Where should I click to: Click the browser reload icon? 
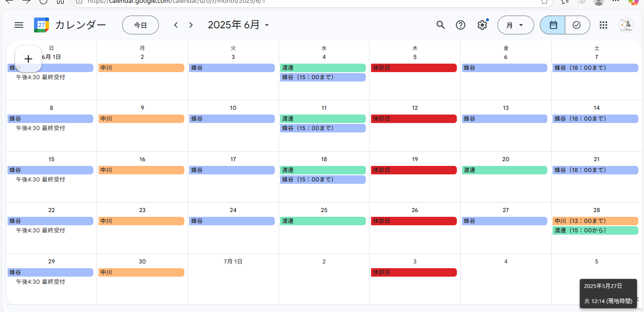click(x=43, y=1)
